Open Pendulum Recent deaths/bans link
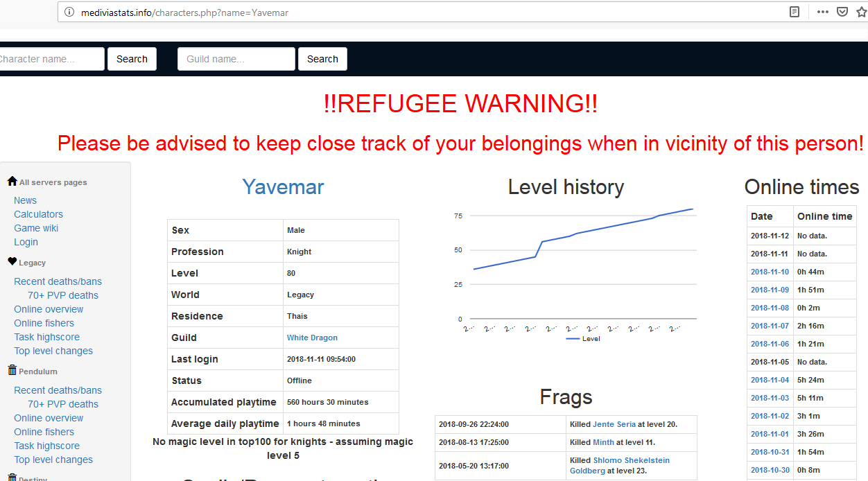The height and width of the screenshot is (481, 868). click(58, 390)
